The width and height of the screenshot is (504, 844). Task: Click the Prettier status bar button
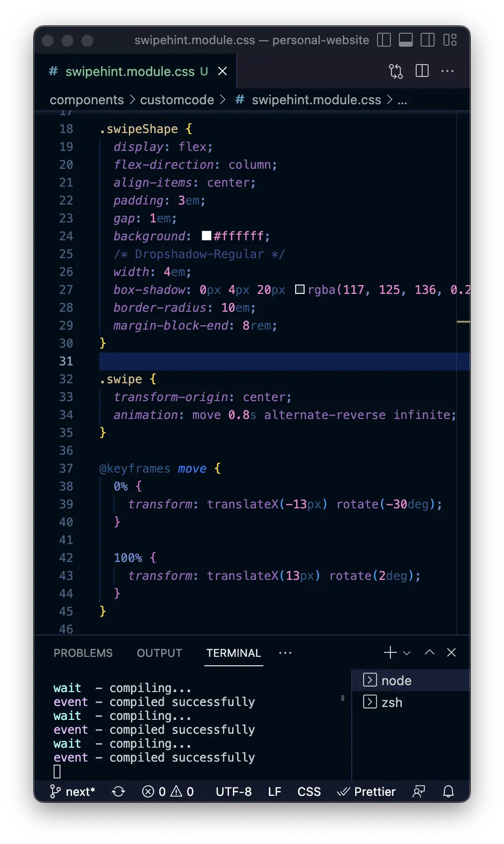[367, 791]
